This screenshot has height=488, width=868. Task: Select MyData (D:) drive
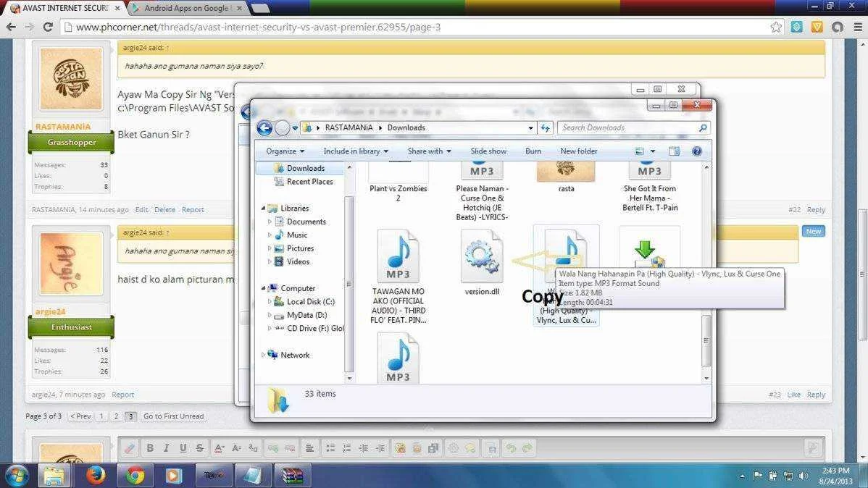point(306,315)
